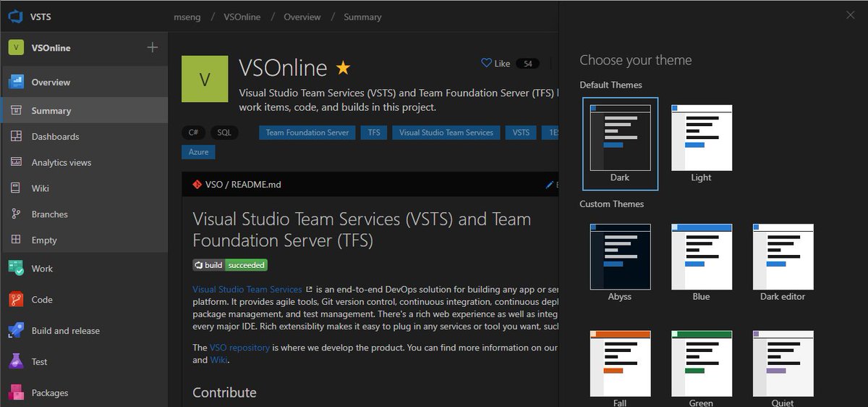Click the TFS tag
Image resolution: width=868 pixels, height=407 pixels.
click(x=374, y=133)
